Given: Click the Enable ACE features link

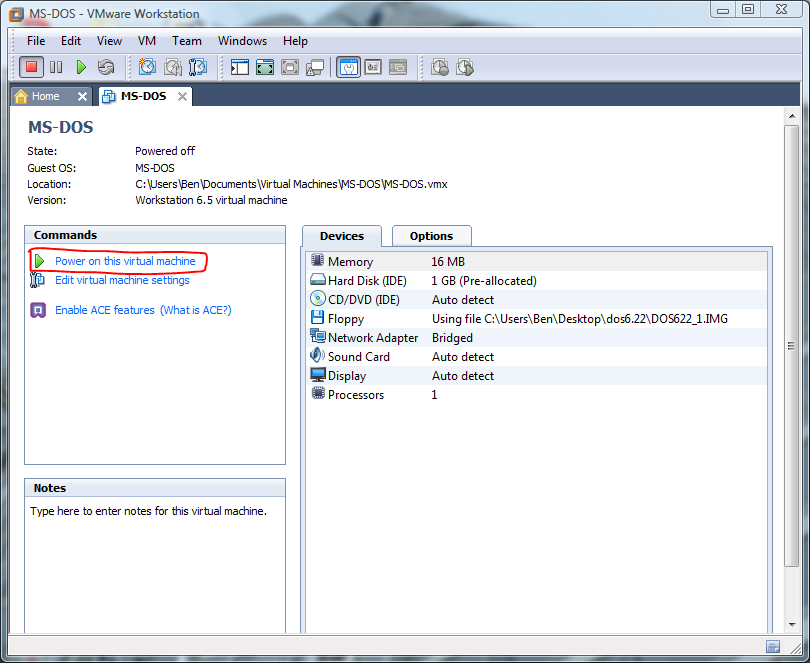Looking at the screenshot, I should tap(105, 310).
